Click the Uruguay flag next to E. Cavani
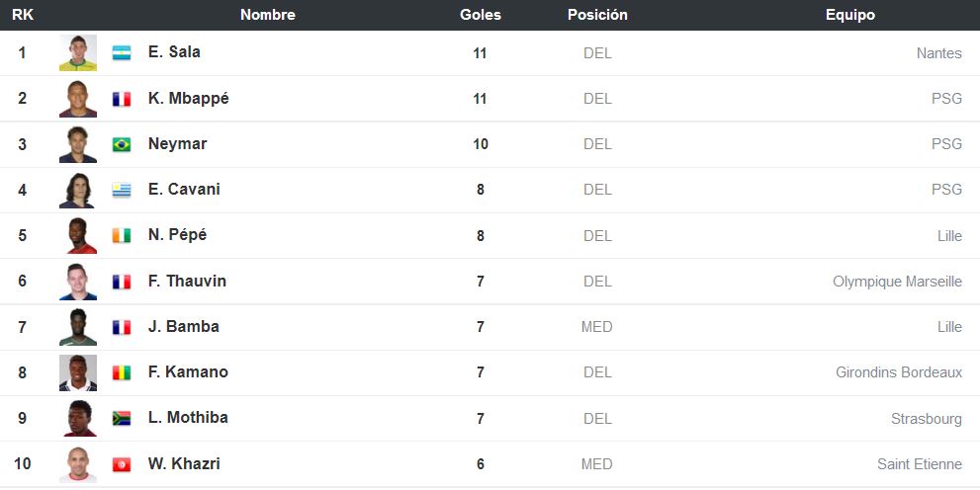The height and width of the screenshot is (490, 980). pos(122,190)
